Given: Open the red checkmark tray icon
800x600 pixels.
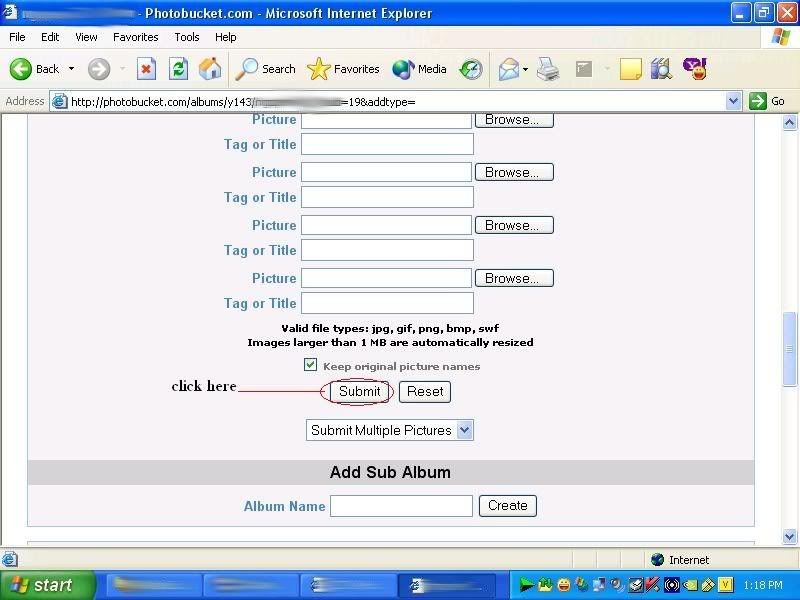Looking at the screenshot, I should [x=652, y=585].
